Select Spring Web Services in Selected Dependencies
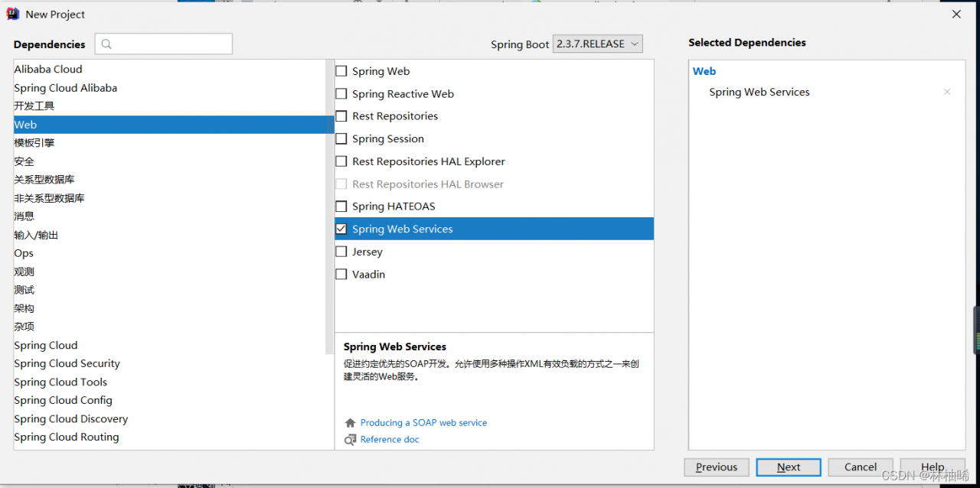Screen dimensions: 980x488 (x=759, y=92)
